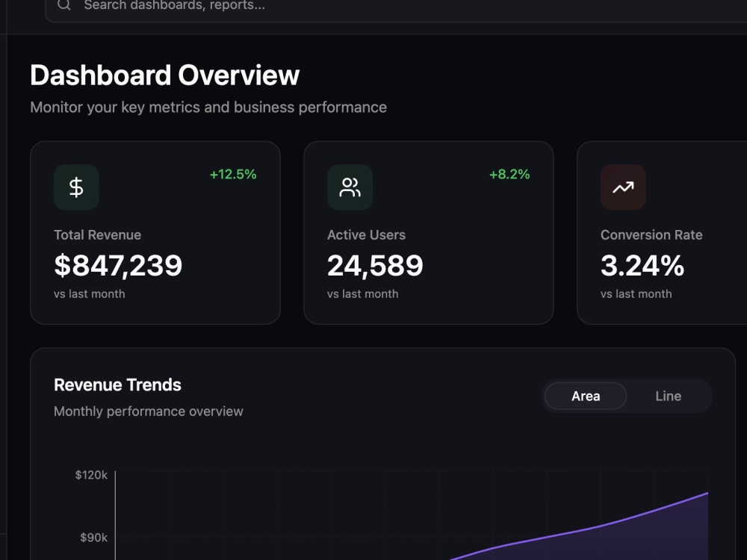Click vs last month under Active Users
Screen dimensions: 747x560
[x=362, y=293]
